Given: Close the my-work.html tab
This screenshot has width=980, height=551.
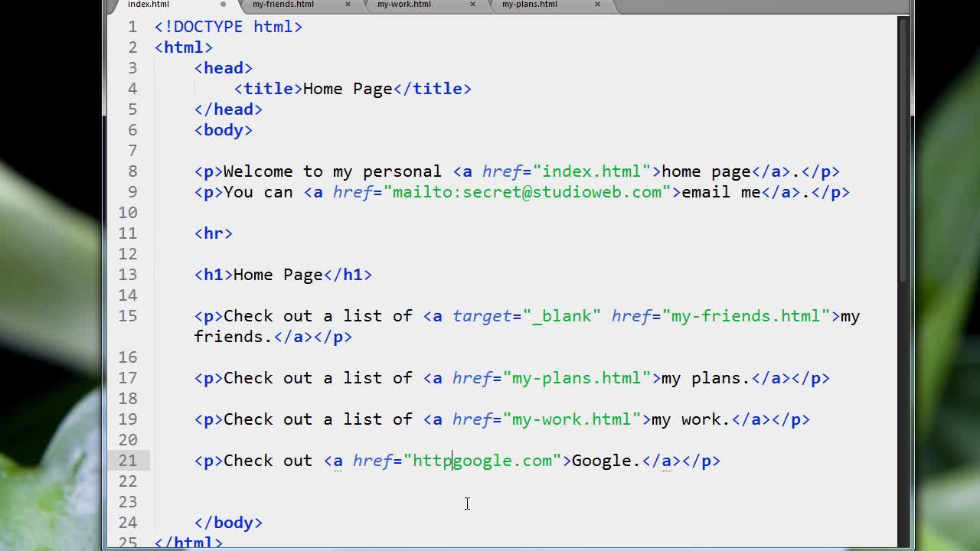Looking at the screenshot, I should pos(472,5).
